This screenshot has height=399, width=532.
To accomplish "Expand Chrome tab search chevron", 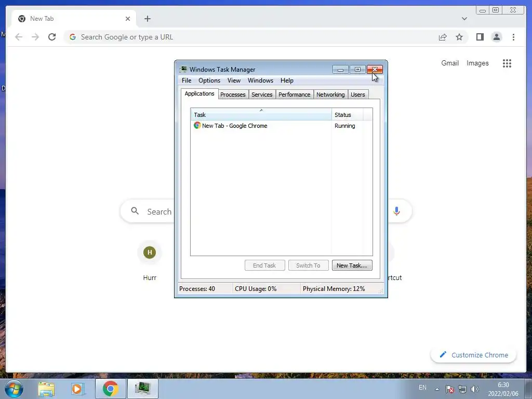I will [x=464, y=19].
